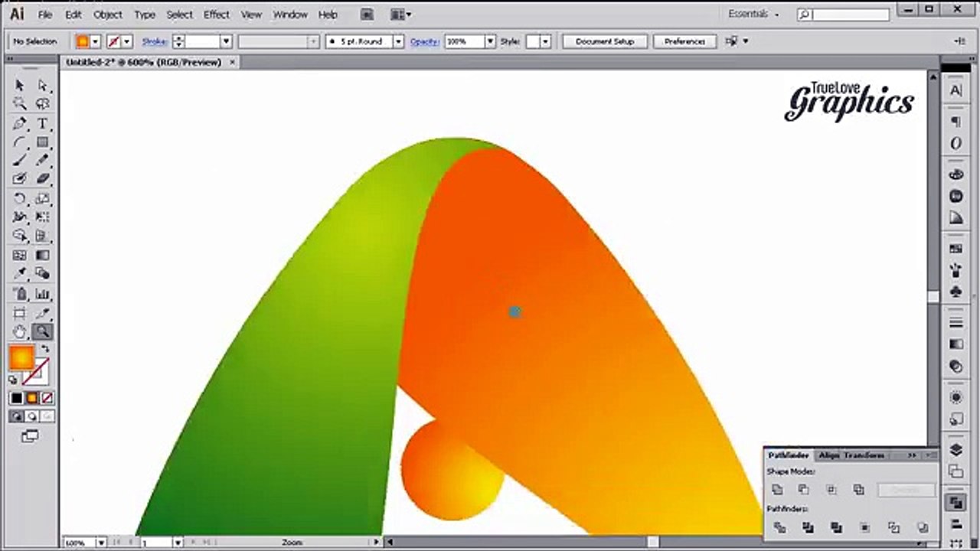Select the Blob Brush tool
The width and height of the screenshot is (980, 551).
click(x=20, y=179)
